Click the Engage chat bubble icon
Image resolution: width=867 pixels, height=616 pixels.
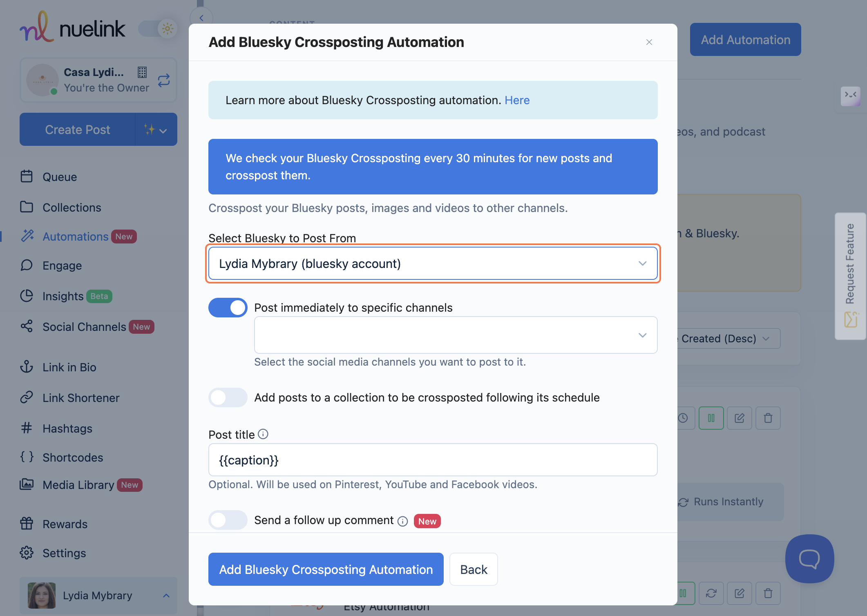coord(27,265)
